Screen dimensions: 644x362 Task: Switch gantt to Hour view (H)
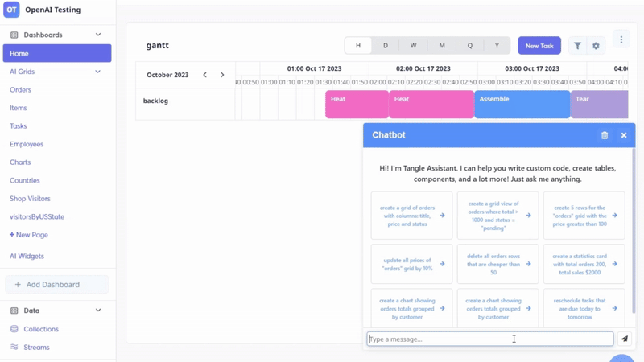(358, 46)
